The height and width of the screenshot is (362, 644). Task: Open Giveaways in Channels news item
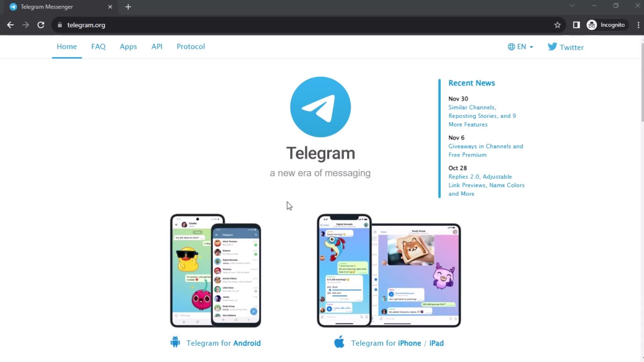[x=485, y=150]
